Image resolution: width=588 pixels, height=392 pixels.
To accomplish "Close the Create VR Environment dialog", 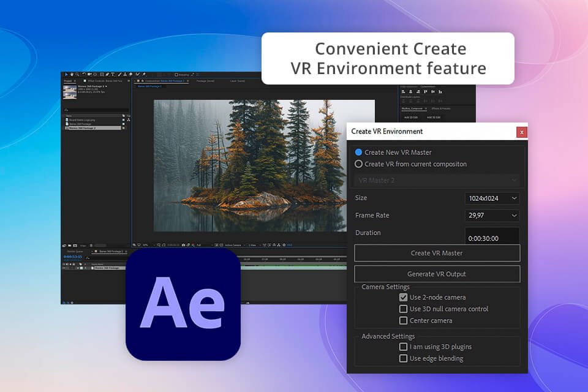I will pyautogui.click(x=521, y=132).
